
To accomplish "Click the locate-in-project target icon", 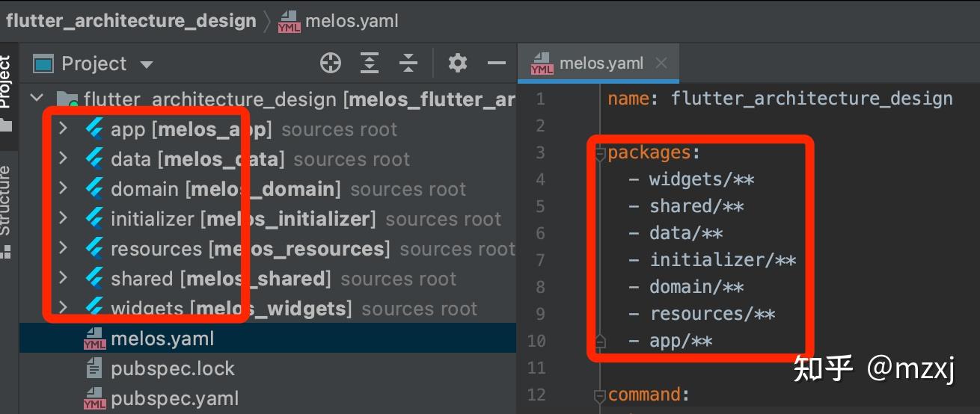I will [331, 64].
